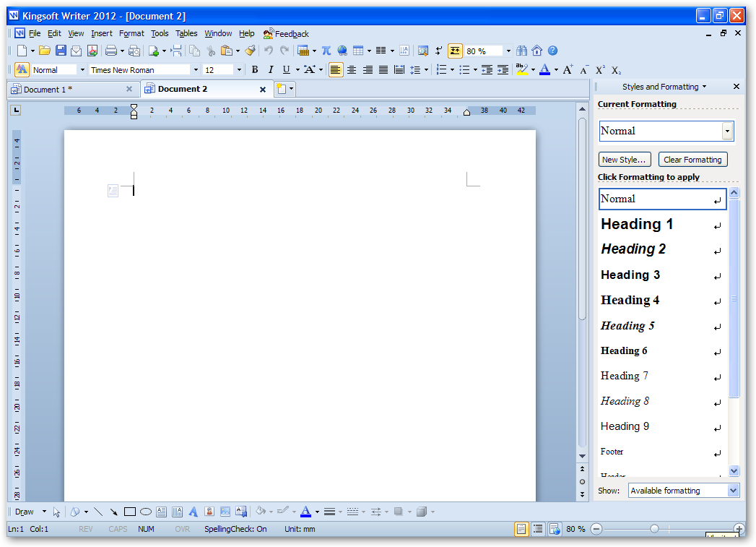The width and height of the screenshot is (756, 547).
Task: Open the Format menu
Action: (x=131, y=33)
